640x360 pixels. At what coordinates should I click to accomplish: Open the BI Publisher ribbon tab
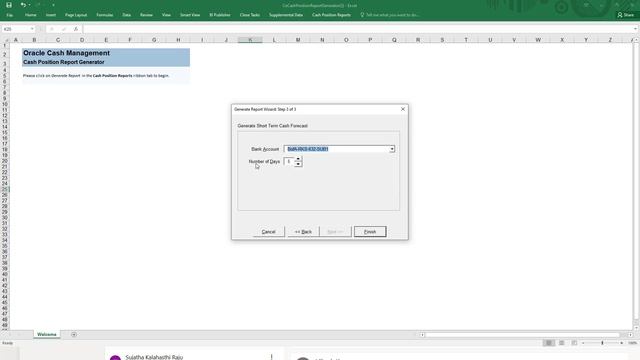click(220, 15)
